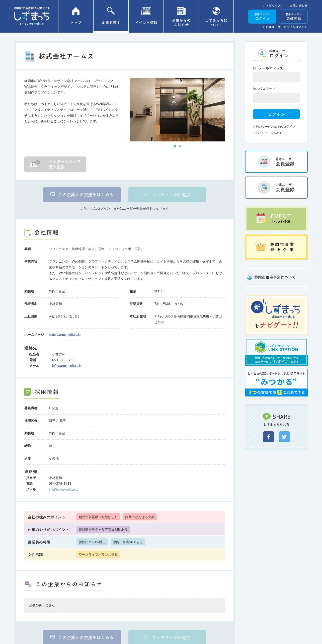Click the 静岡でがんばる企業 tag
This screenshot has width=322, height=644.
point(140,517)
